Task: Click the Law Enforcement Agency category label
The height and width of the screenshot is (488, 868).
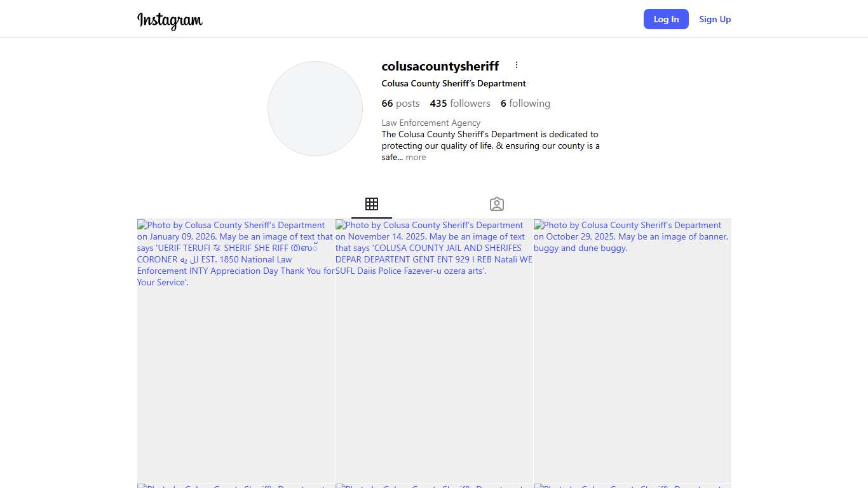Action: coord(431,123)
